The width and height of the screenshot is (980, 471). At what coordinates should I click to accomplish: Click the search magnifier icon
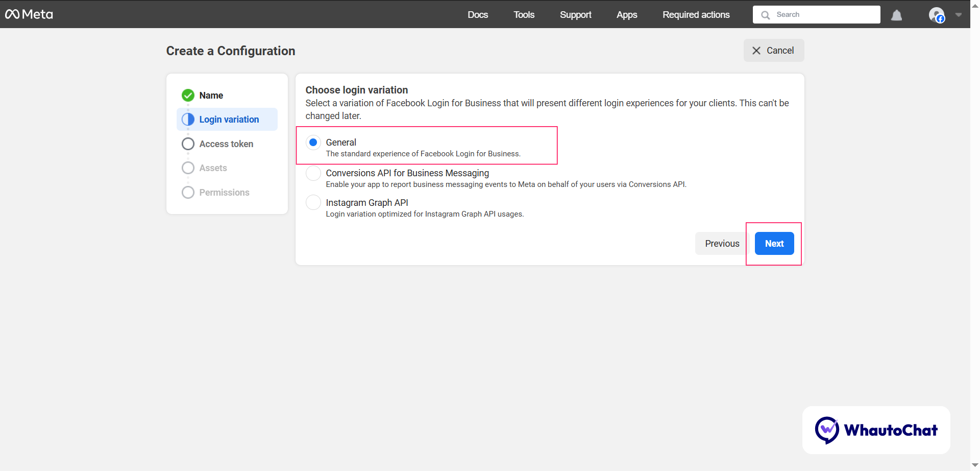(x=766, y=14)
